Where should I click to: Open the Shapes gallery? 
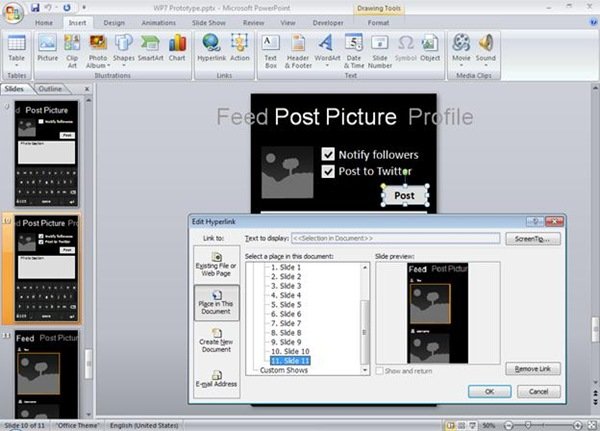124,49
